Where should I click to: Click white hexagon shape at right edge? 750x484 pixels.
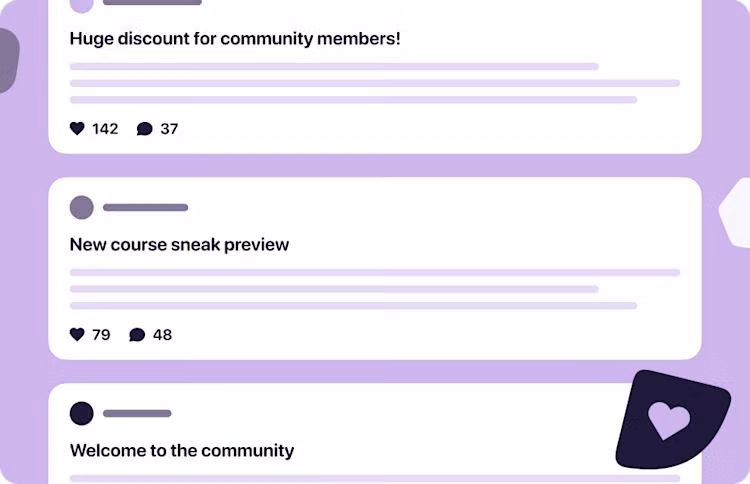tap(736, 210)
